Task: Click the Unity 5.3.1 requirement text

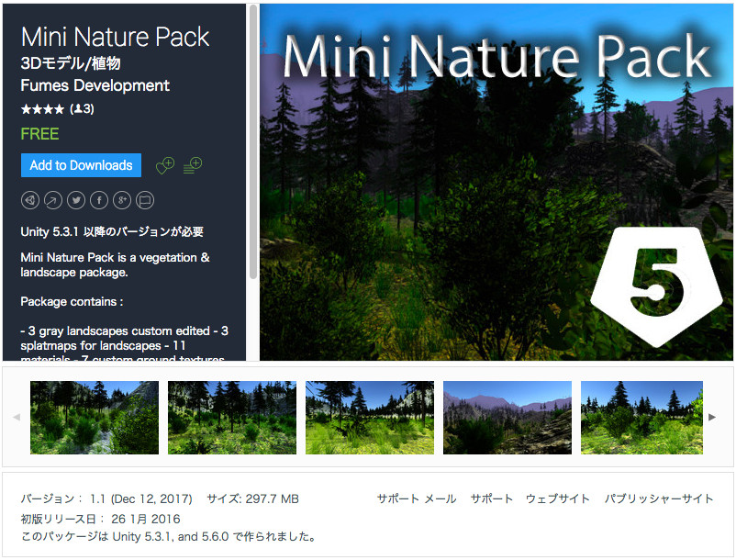Action: [x=112, y=232]
